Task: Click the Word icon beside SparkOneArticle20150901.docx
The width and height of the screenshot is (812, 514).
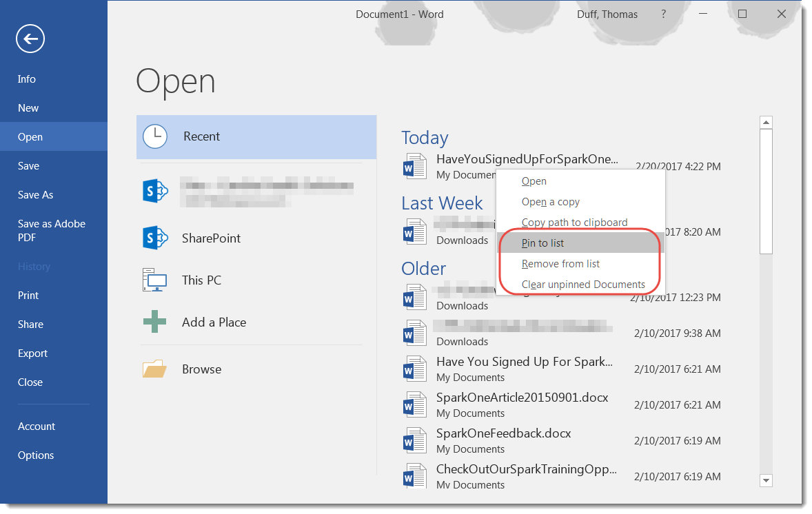Action: (414, 404)
